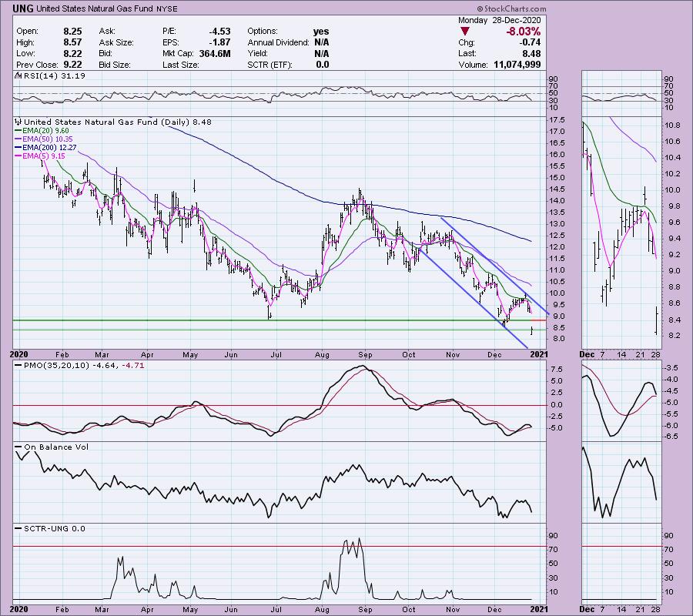The width and height of the screenshot is (693, 616).
Task: Click the RSI(14) 31.19 indicator label
Action: pos(55,75)
